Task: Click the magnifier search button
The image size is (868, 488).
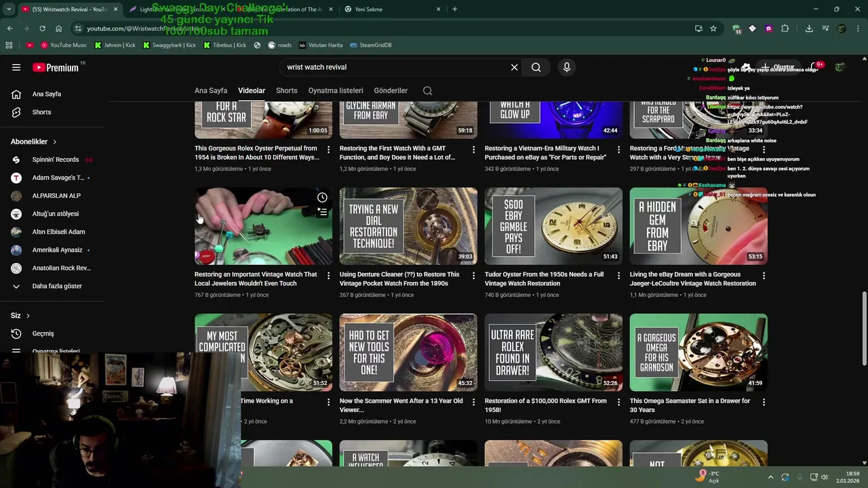Action: (536, 67)
